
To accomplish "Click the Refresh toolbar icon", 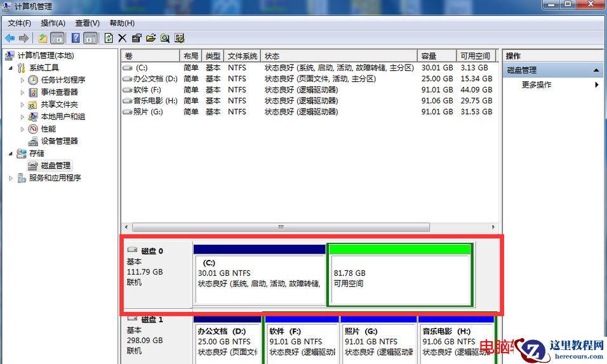I will (x=109, y=38).
